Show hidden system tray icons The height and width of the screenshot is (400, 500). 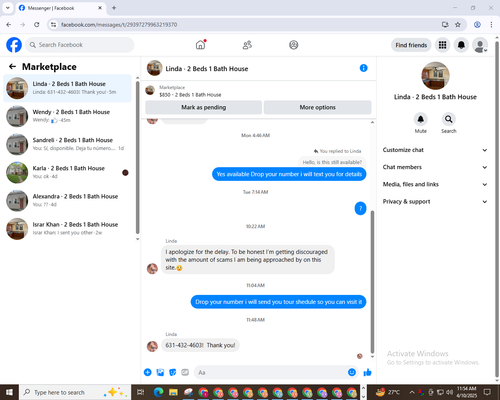point(412,392)
